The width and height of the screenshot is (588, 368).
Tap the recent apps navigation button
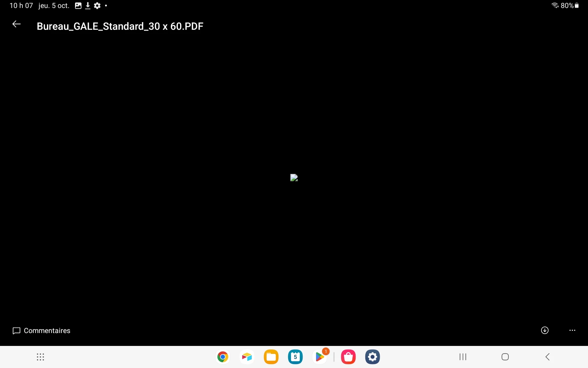click(x=463, y=357)
